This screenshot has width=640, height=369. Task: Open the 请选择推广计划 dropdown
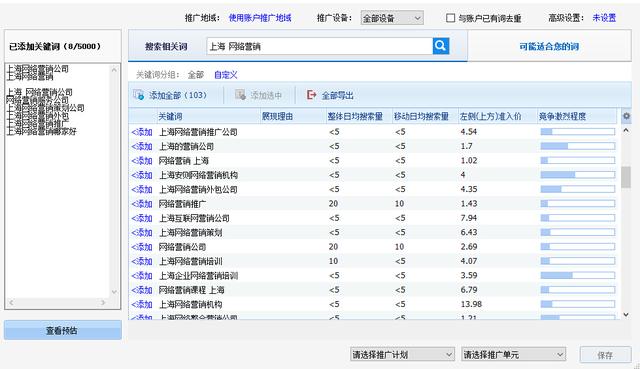(402, 354)
